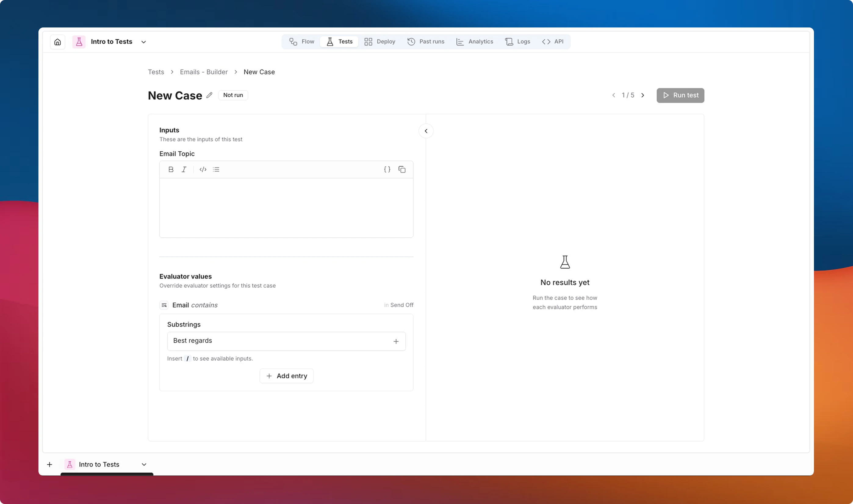Open the Emails - Builder breadcrumb
The width and height of the screenshot is (853, 504).
[203, 72]
